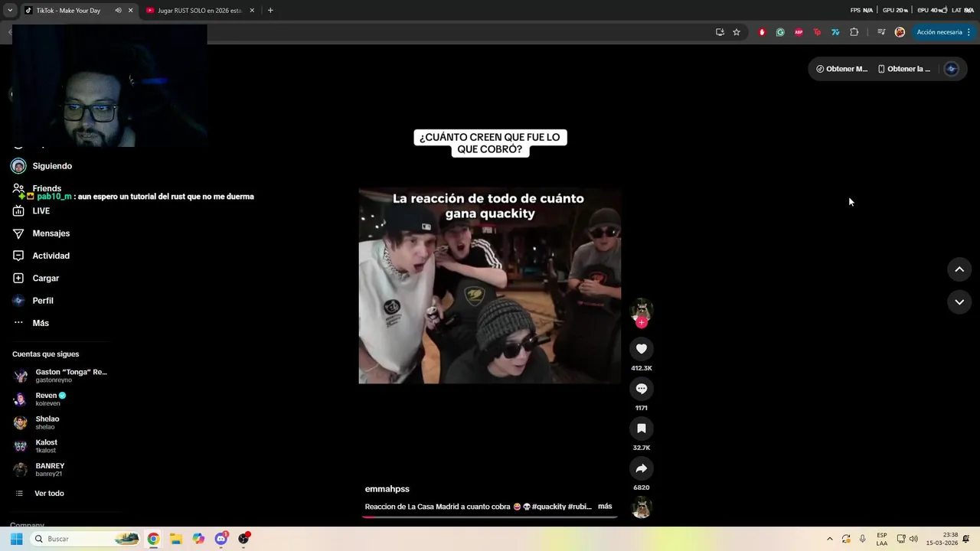
Task: Open the clock showing 23:38
Action: 942,539
